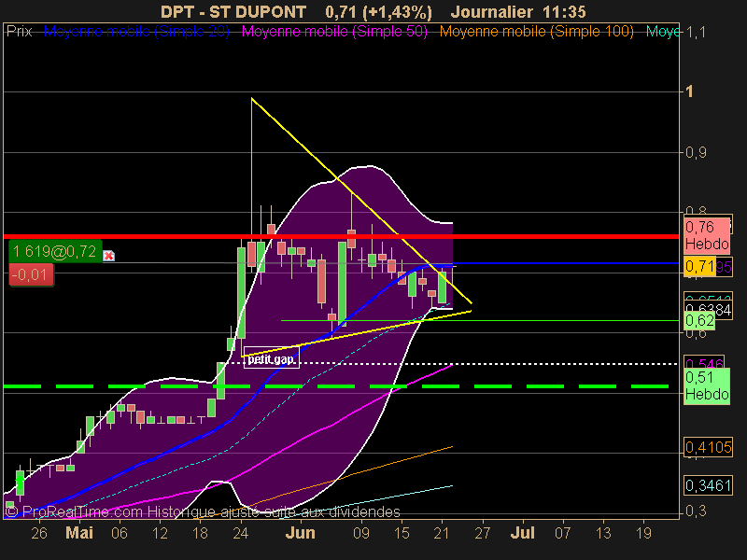Click the "Jun" month label on time axis
This screenshot has height=560, width=747.
(x=300, y=532)
